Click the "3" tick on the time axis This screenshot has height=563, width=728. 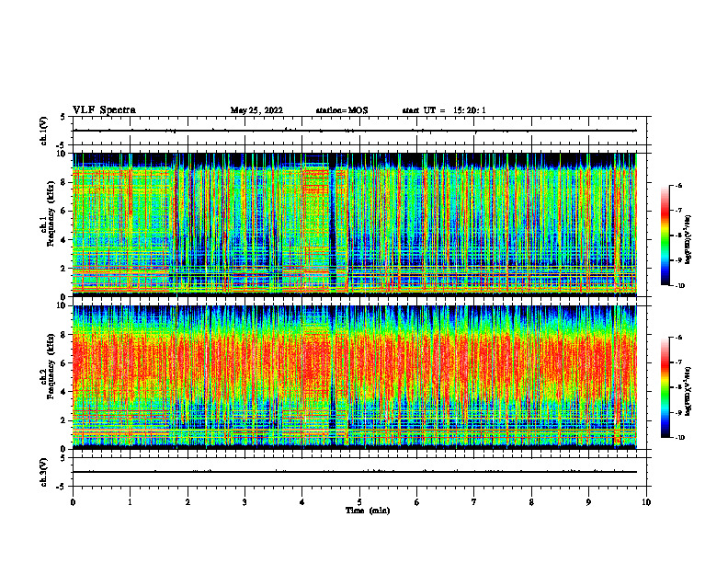click(245, 502)
